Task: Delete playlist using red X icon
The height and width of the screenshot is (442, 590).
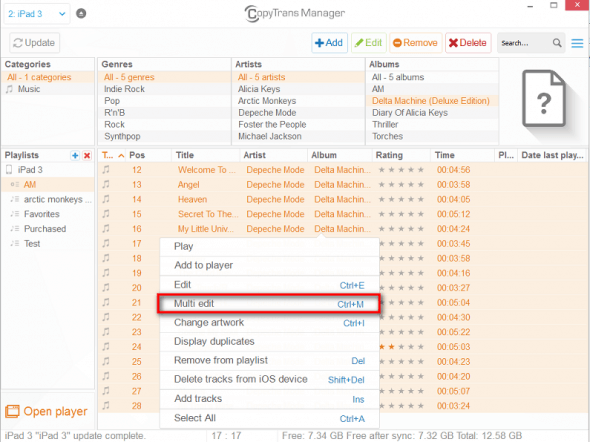Action: [87, 155]
